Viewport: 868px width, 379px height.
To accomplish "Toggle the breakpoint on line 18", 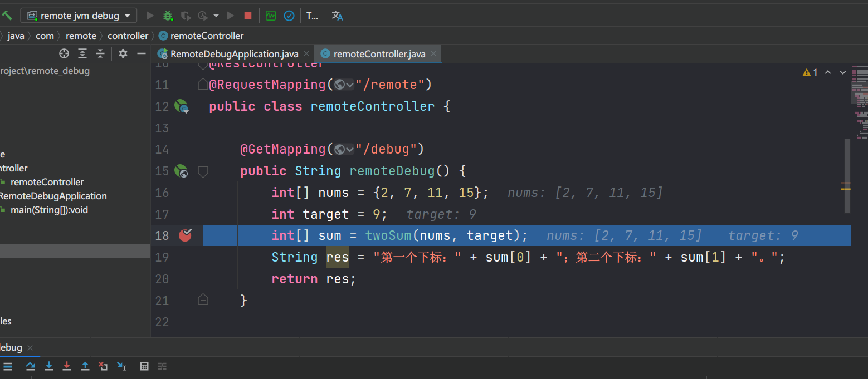I will [185, 235].
